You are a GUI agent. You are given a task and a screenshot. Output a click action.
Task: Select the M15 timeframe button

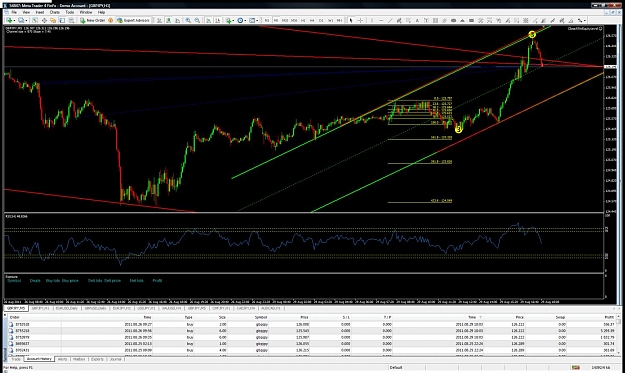(285, 20)
